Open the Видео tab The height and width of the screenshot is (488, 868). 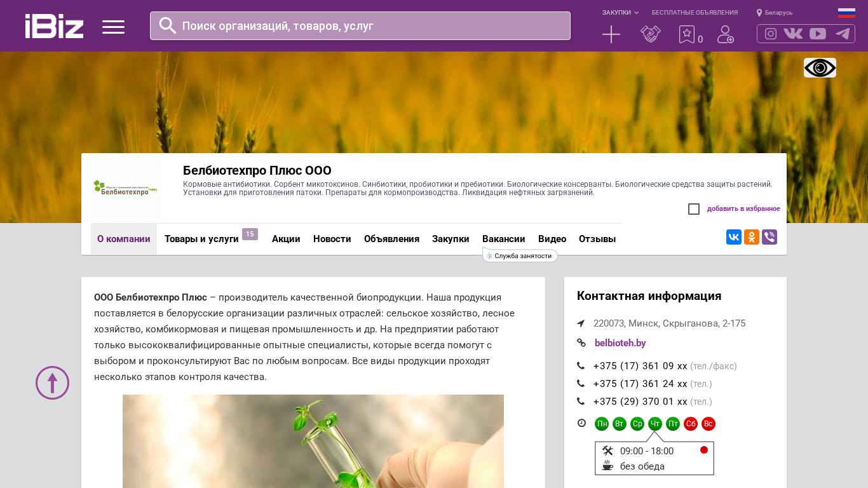(x=552, y=239)
